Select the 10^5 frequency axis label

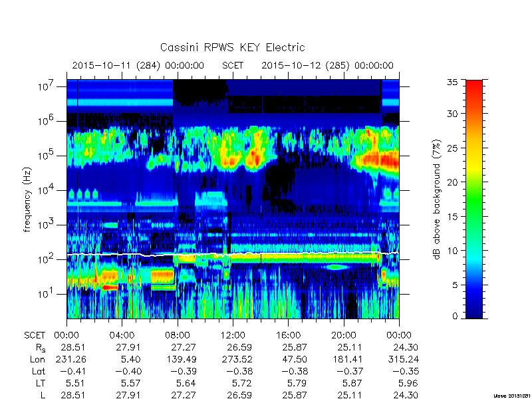[47, 155]
